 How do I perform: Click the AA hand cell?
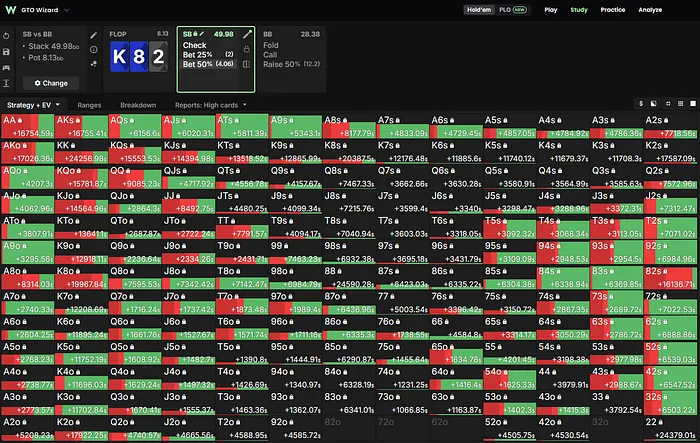pyautogui.click(x=28, y=126)
